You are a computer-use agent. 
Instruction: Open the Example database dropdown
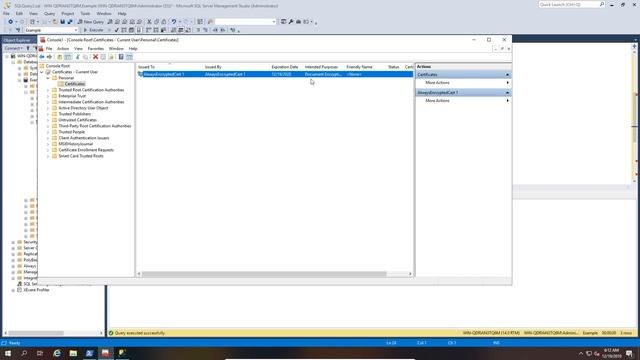[x=76, y=30]
